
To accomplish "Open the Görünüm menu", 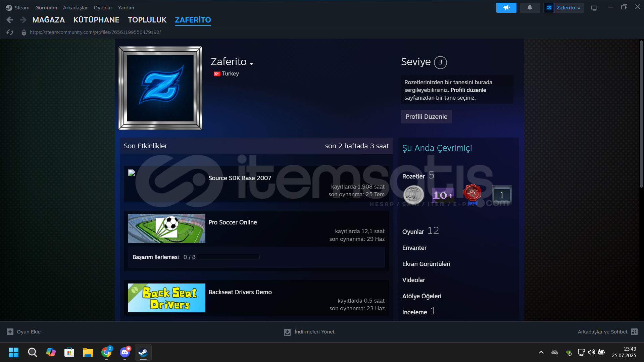I will coord(46,7).
